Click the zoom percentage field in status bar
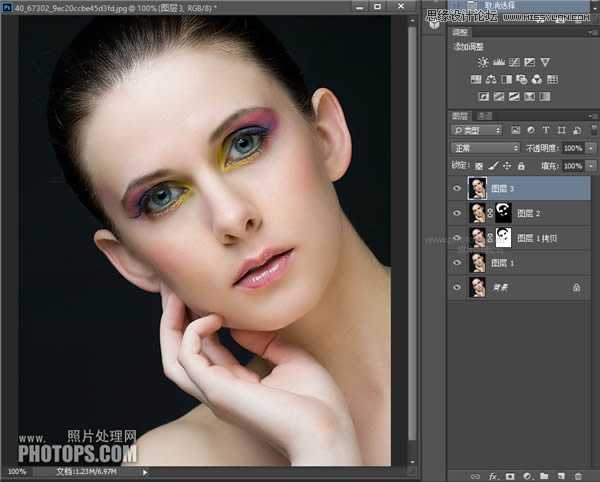 (x=18, y=471)
